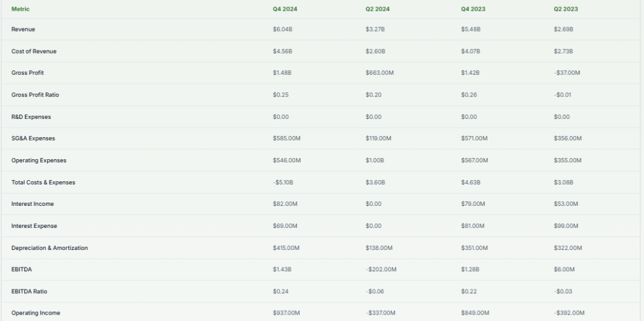This screenshot has width=644, height=321.
Task: Click Q4 2024 Total Costs value -$5.10B
Action: point(284,183)
